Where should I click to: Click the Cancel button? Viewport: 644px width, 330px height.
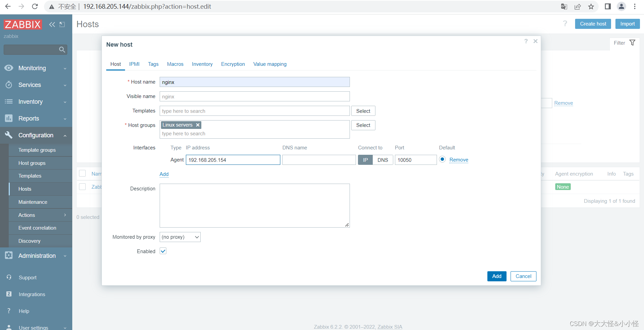(523, 276)
